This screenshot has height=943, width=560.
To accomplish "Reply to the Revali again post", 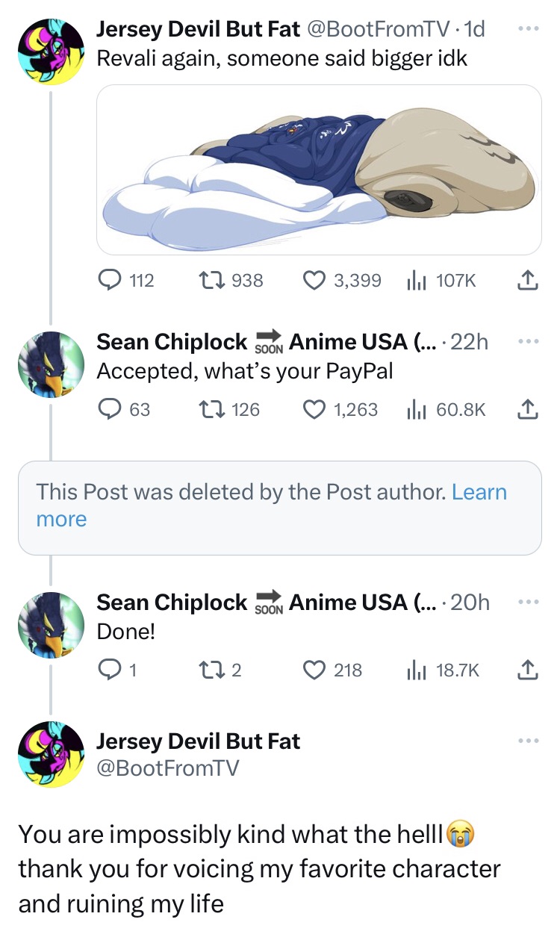I will tap(111, 281).
